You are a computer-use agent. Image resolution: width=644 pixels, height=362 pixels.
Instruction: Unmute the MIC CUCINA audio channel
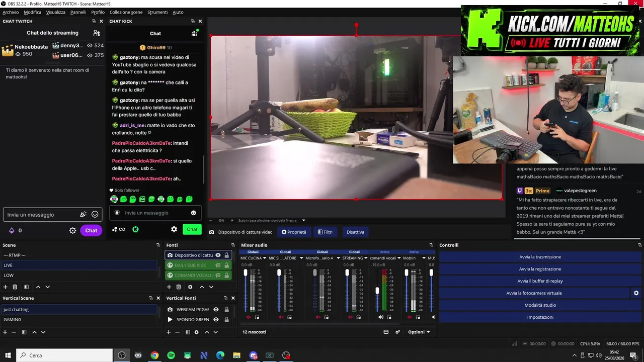pos(249,317)
